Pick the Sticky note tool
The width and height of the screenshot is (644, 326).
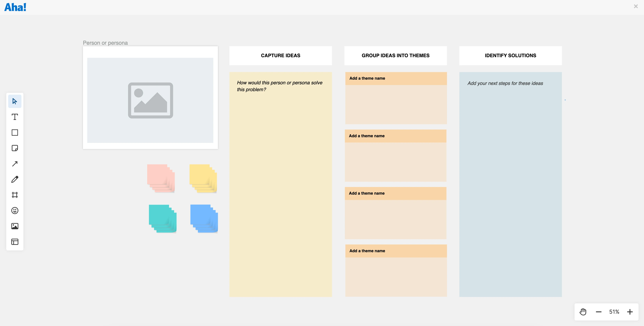(15, 148)
